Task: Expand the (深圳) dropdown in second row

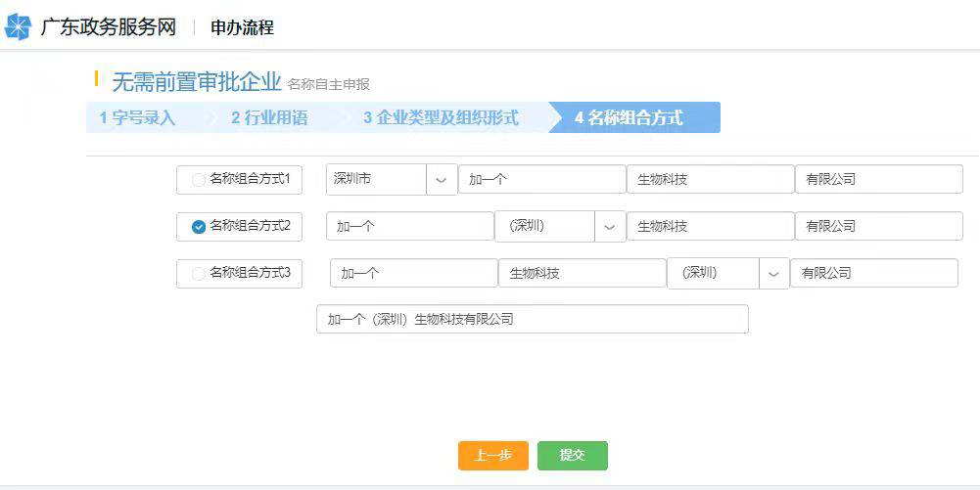Action: click(x=610, y=227)
